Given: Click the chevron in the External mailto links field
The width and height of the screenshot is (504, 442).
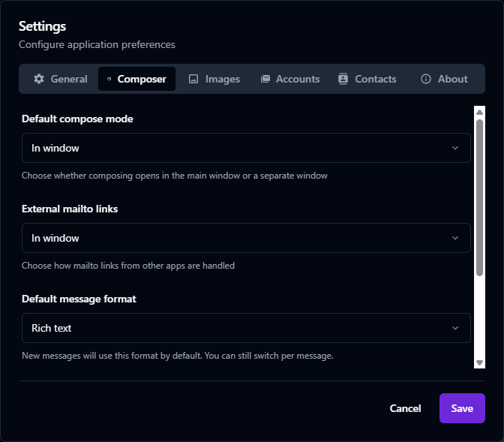Looking at the screenshot, I should tap(455, 238).
